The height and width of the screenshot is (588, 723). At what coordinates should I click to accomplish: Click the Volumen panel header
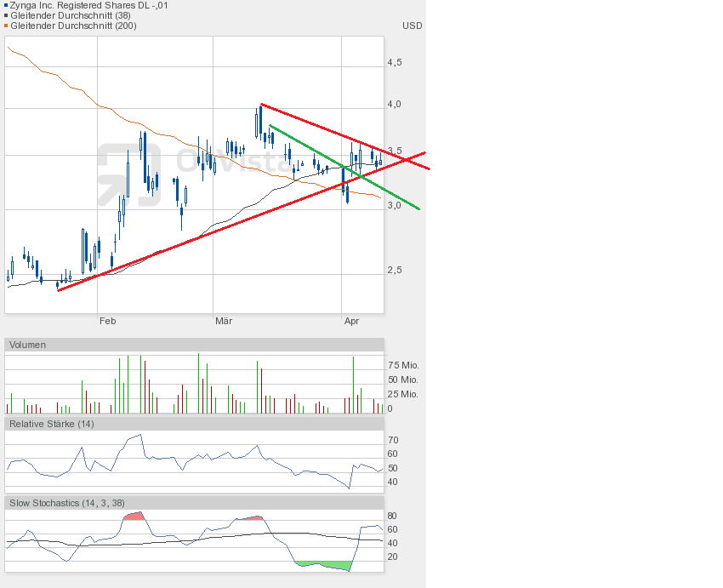point(28,345)
